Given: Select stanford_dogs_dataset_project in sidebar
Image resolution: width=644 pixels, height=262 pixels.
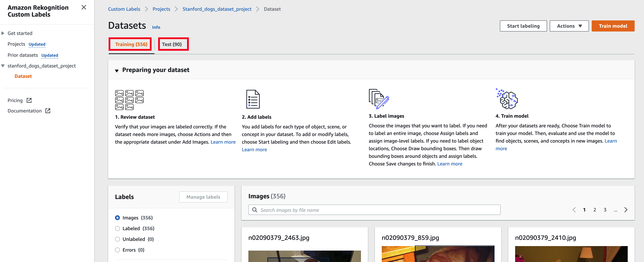Looking at the screenshot, I should (x=42, y=66).
